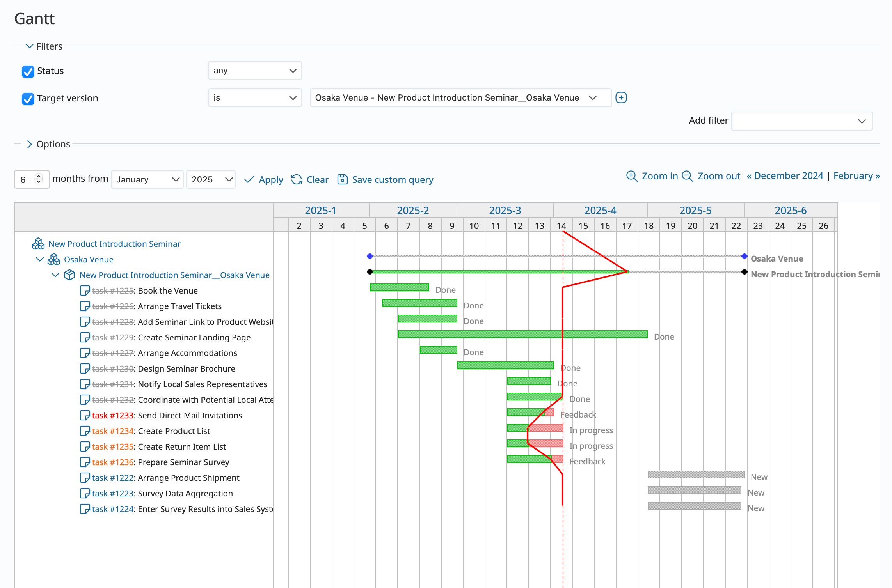Click the subproject icon next to Osaka Venue
Screen dimensions: 892x588
click(54, 259)
